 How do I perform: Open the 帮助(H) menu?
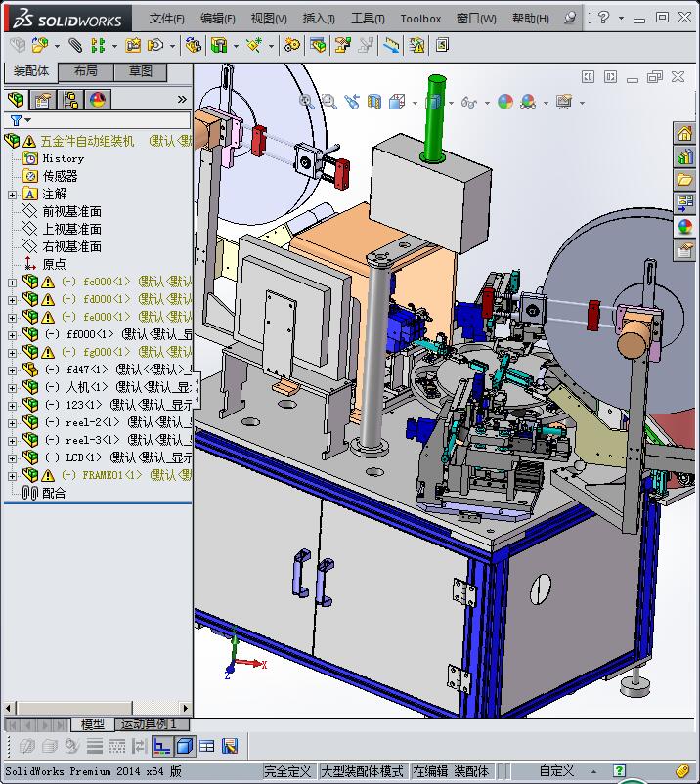531,19
